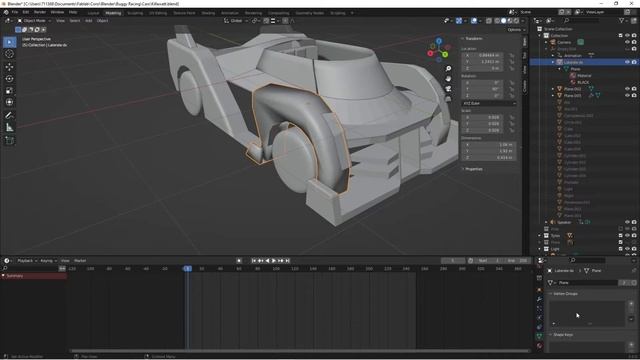Toggle auto keying record button in timeline
The height and width of the screenshot is (360, 640).
point(239,260)
